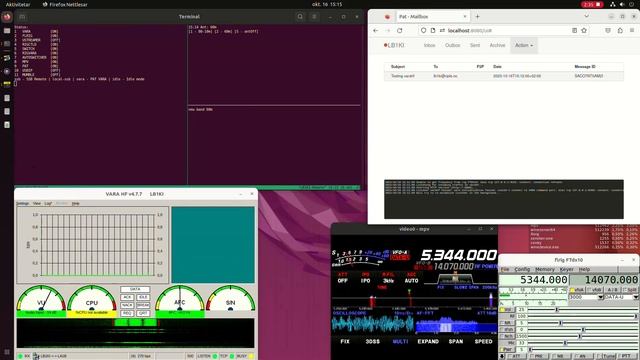Open flrig Keyer menu

[x=567, y=269]
